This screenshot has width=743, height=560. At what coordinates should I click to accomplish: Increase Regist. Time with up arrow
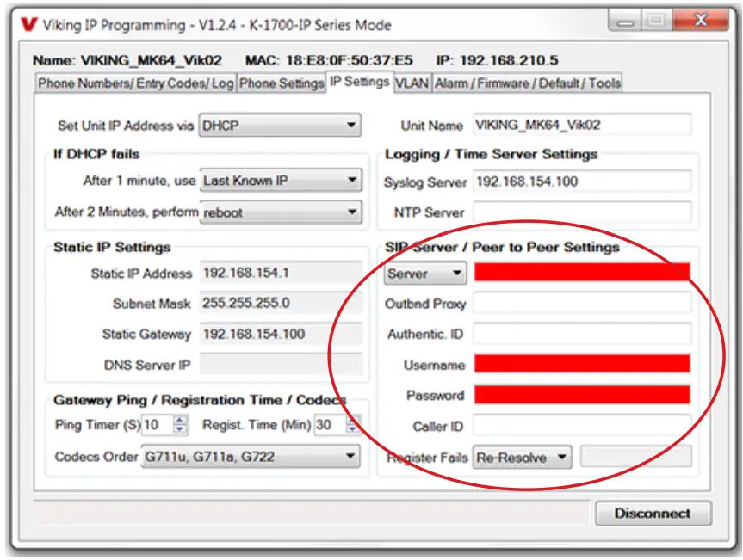[x=353, y=420]
